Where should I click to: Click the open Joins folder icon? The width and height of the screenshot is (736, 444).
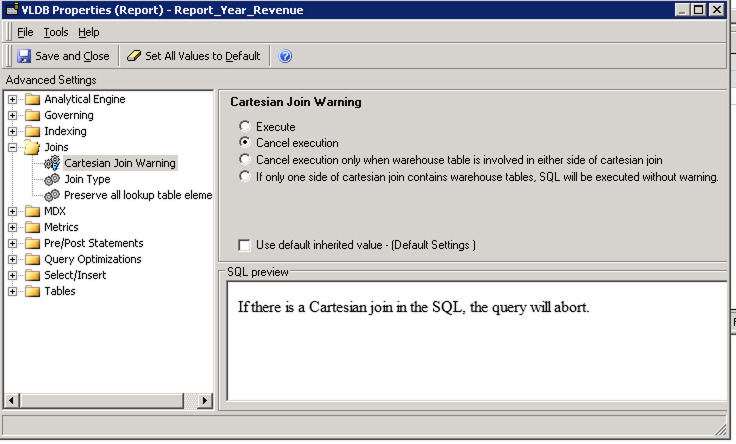[32, 147]
